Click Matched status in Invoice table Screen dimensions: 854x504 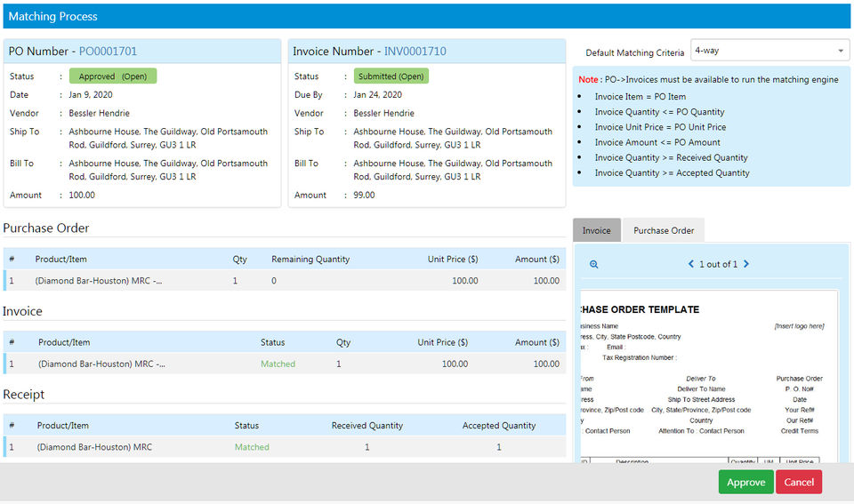(x=278, y=364)
